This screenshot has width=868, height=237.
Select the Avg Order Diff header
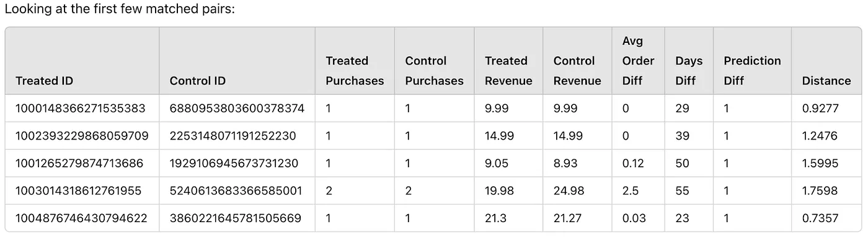click(x=639, y=61)
